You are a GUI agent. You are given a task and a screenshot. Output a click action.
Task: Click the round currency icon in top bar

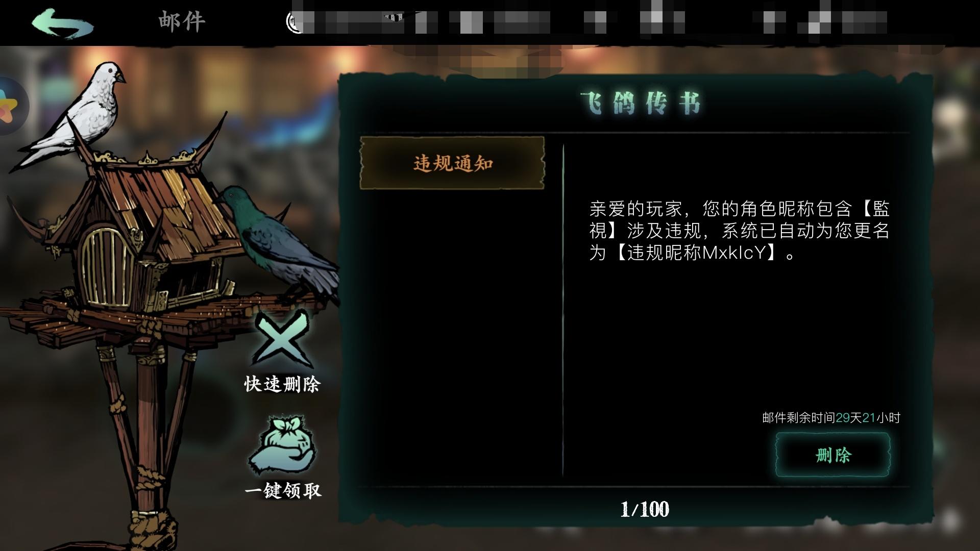[x=293, y=22]
